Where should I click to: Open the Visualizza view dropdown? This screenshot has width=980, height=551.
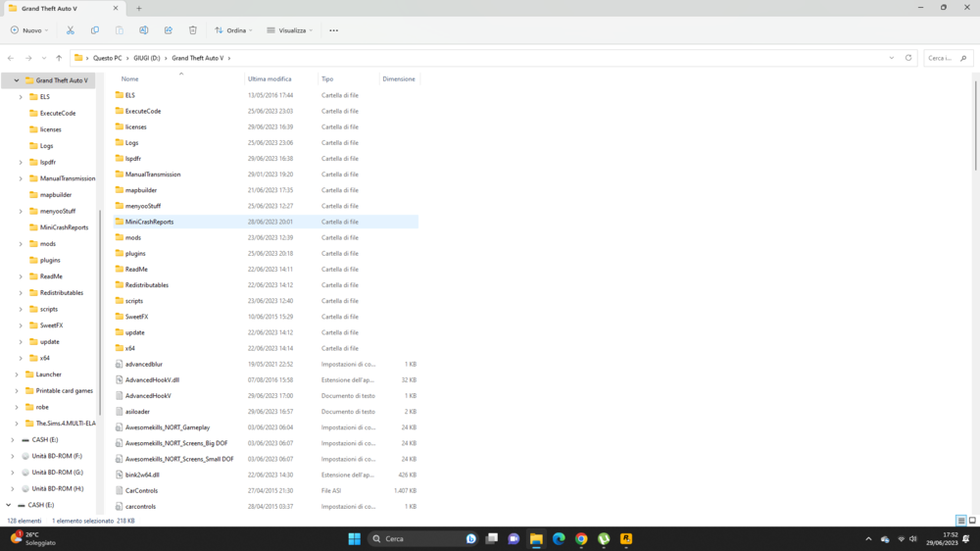coord(289,30)
